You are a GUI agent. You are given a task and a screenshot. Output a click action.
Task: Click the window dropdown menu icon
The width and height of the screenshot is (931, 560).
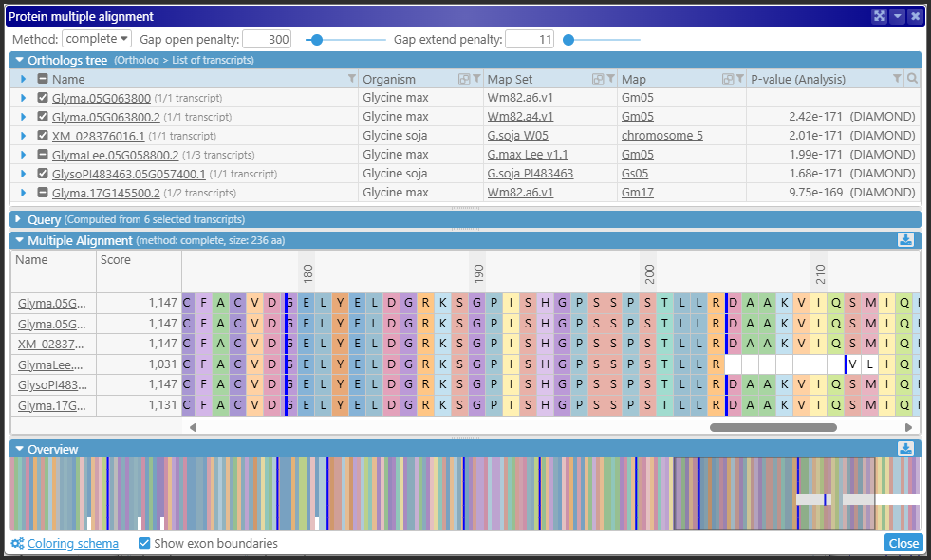[x=898, y=16]
